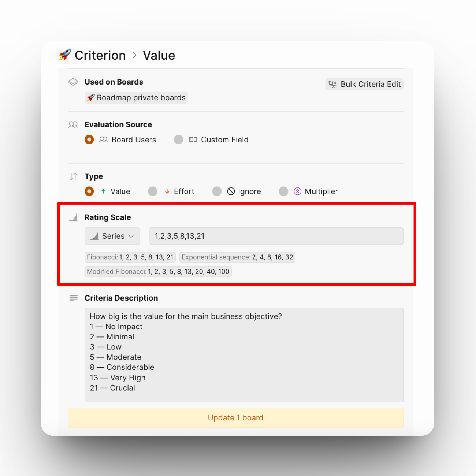Click the Rating Scale bars icon
The height and width of the screenshot is (476, 476).
pos(73,218)
